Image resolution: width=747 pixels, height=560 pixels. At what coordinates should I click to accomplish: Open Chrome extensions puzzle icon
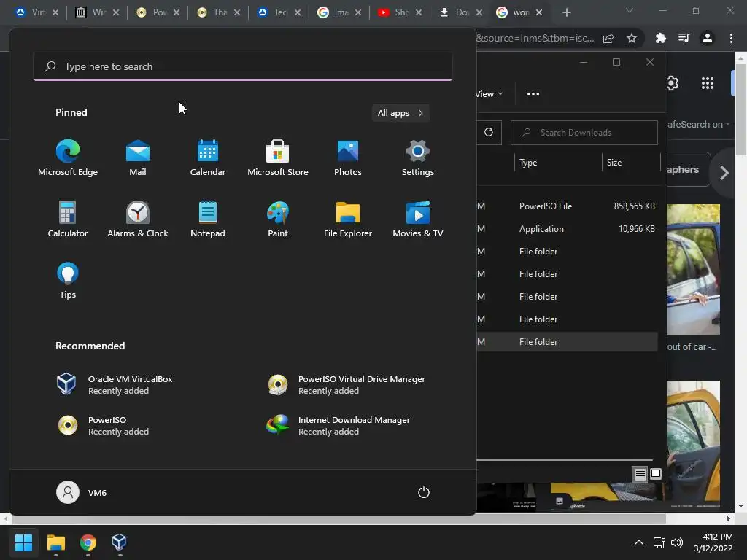pos(661,38)
